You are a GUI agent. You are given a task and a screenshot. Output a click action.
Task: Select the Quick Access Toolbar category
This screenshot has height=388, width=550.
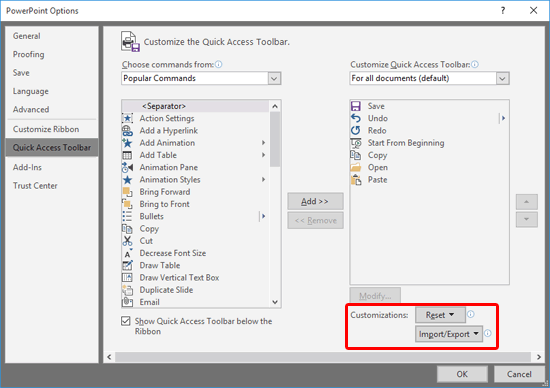52,147
